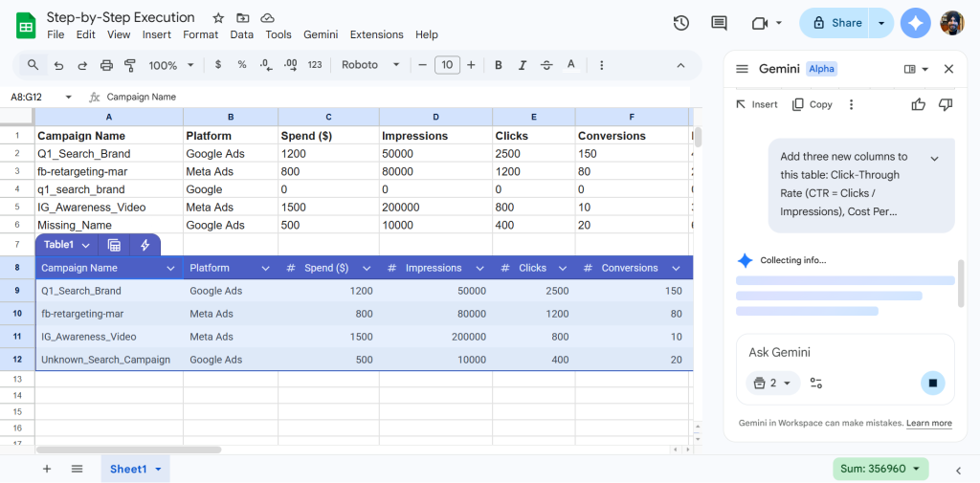
Task: Switch to Sheet1 tab
Action: point(128,469)
